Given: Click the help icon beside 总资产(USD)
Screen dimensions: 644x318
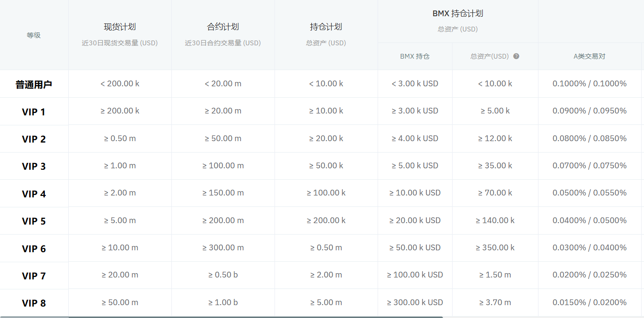Looking at the screenshot, I should click(516, 56).
